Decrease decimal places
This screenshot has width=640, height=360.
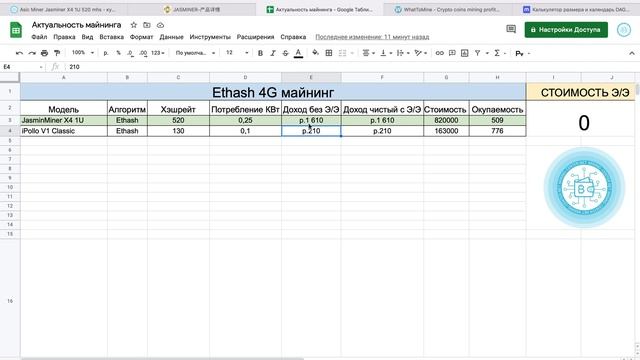[x=130, y=53]
